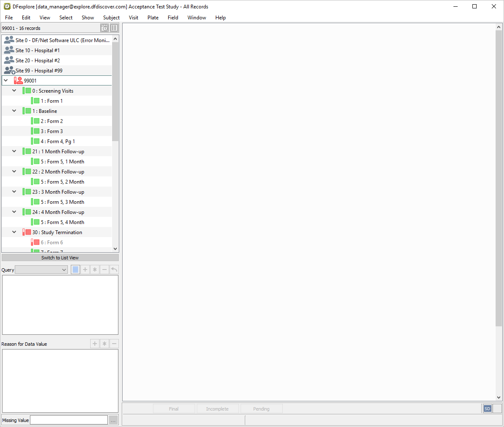
Task: Click into the Missing Value field
Action: [69, 420]
